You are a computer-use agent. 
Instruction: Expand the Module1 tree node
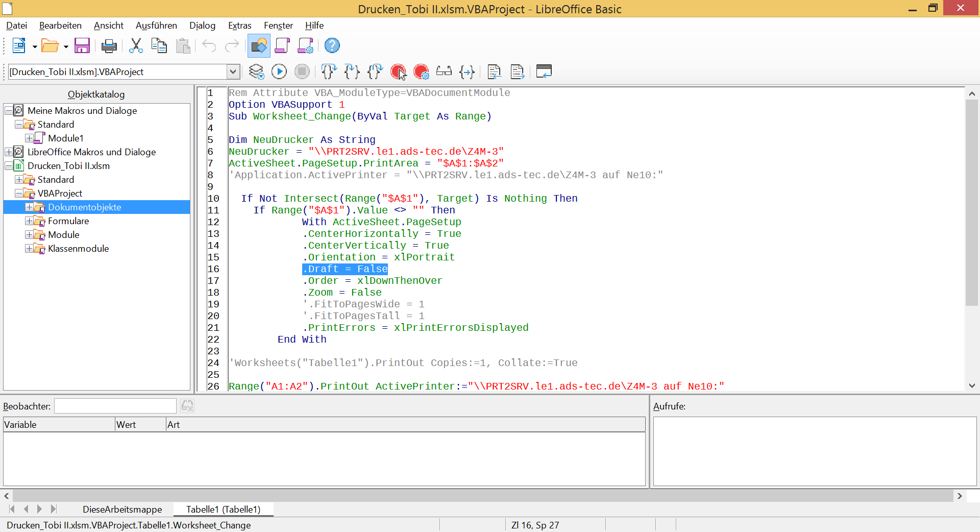point(29,138)
